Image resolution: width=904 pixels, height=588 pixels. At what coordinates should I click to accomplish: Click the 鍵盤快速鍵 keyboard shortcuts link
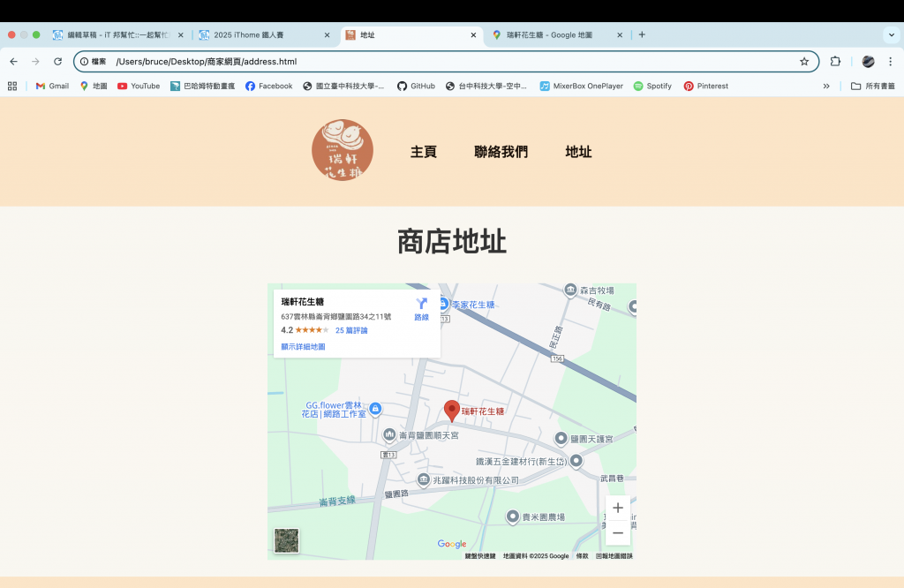pos(480,555)
